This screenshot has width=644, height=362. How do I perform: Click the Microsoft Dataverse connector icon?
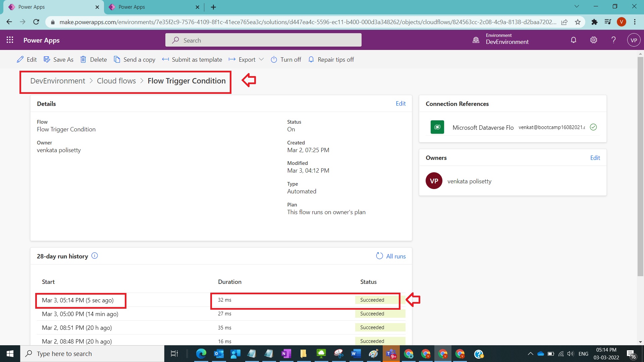click(437, 127)
